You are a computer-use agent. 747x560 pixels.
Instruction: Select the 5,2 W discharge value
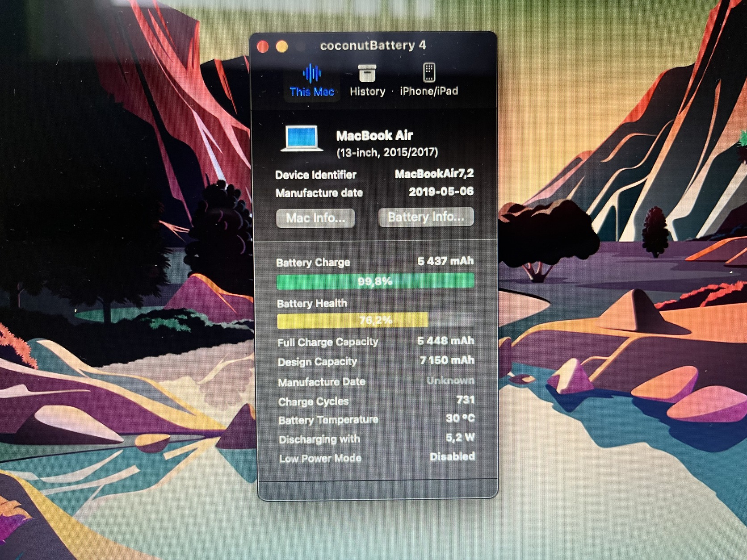coord(460,438)
